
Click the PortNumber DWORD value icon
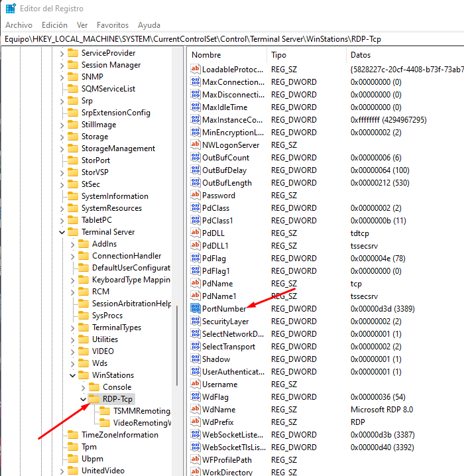coord(196,309)
